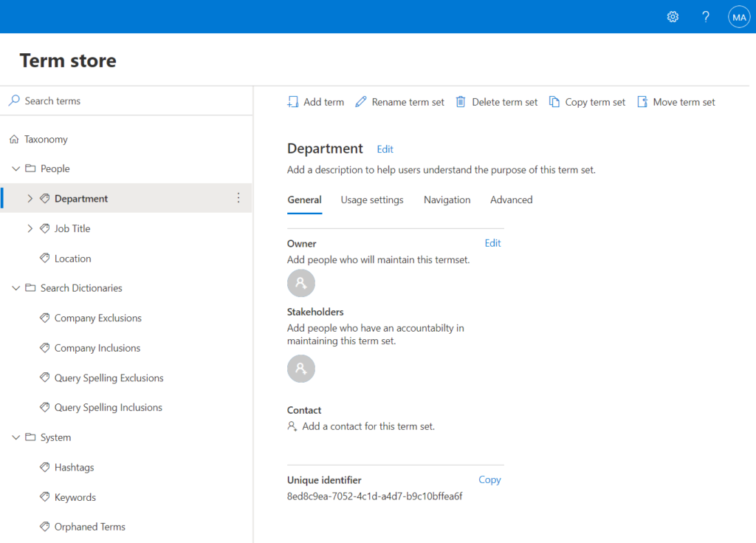The width and height of the screenshot is (756, 543).
Task: Click the Query Spelling Exclusions tag icon
Action: click(x=45, y=378)
